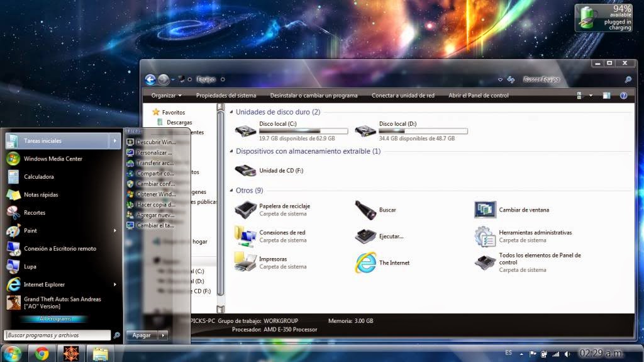The height and width of the screenshot is (362, 644).
Task: Collapse the Otros (9) group
Action: pyautogui.click(x=231, y=191)
